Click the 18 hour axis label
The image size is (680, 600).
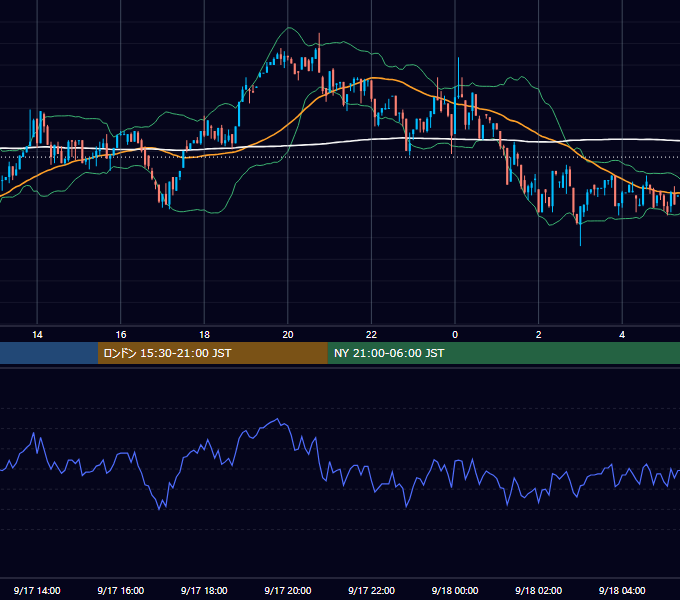coord(204,335)
